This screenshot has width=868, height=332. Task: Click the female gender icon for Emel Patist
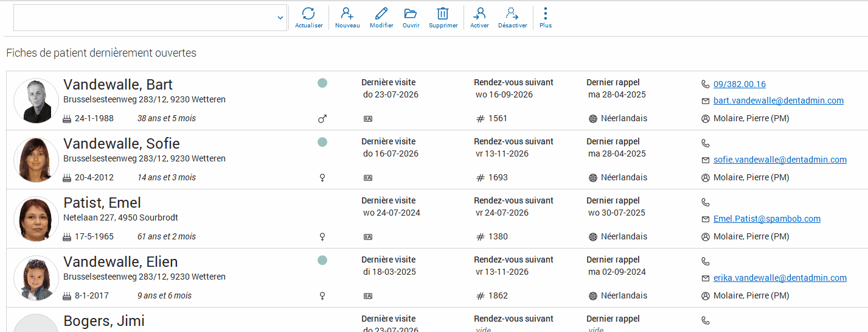322,237
